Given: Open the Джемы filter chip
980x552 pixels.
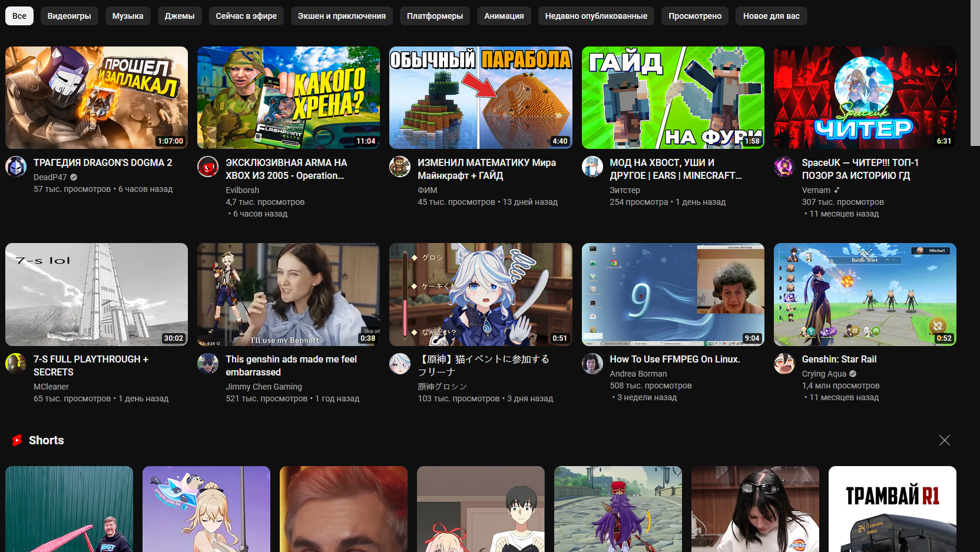Looking at the screenshot, I should [180, 16].
